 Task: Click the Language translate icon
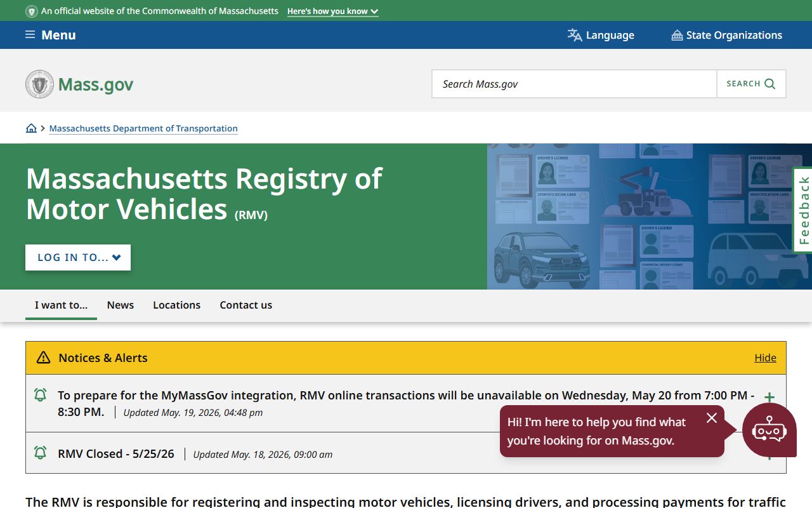click(x=575, y=35)
